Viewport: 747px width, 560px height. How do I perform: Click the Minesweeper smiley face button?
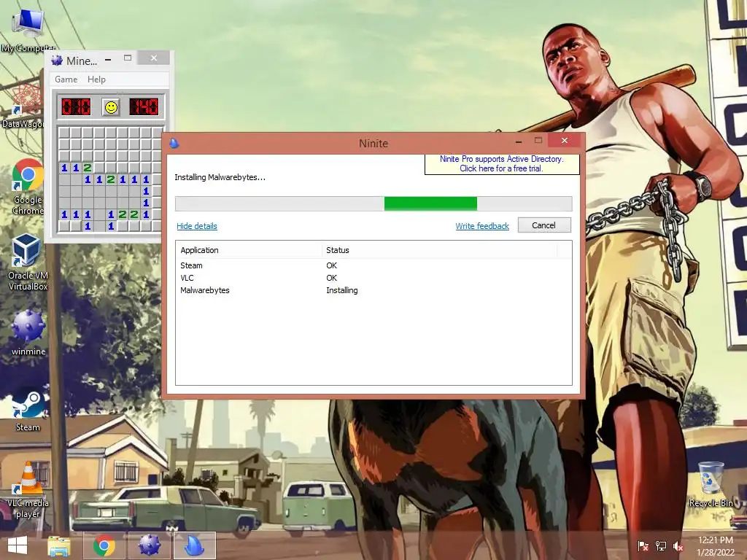pos(111,107)
